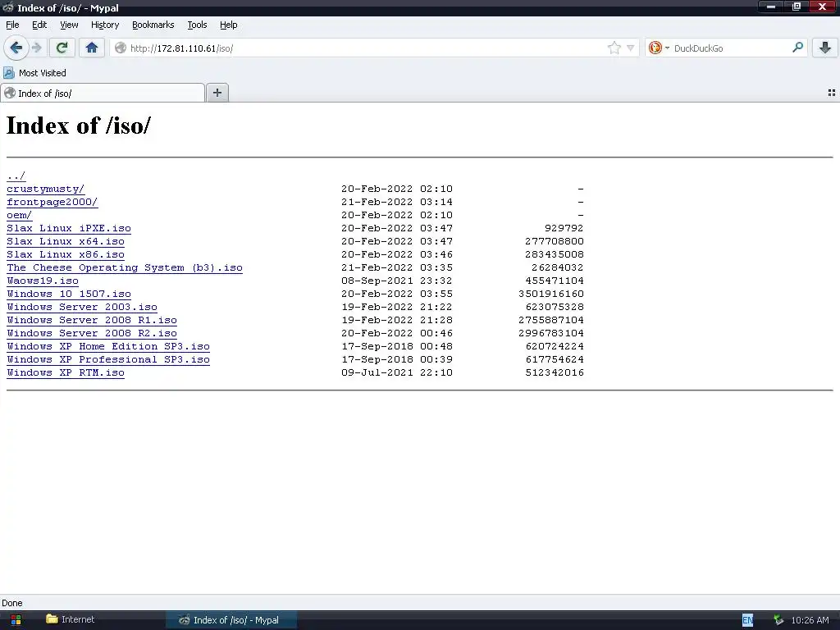Viewport: 840px width, 630px height.
Task: Open the oem/ directory link
Action: click(x=20, y=216)
